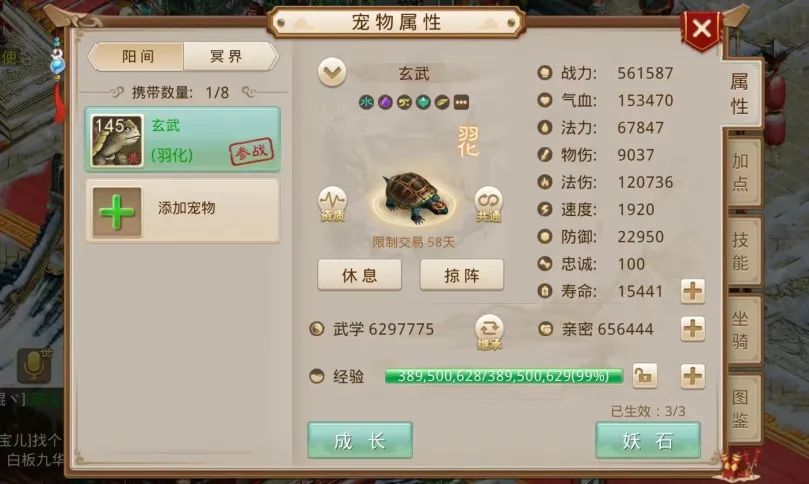Click the 休息 rest button
The height and width of the screenshot is (484, 809).
(360, 275)
